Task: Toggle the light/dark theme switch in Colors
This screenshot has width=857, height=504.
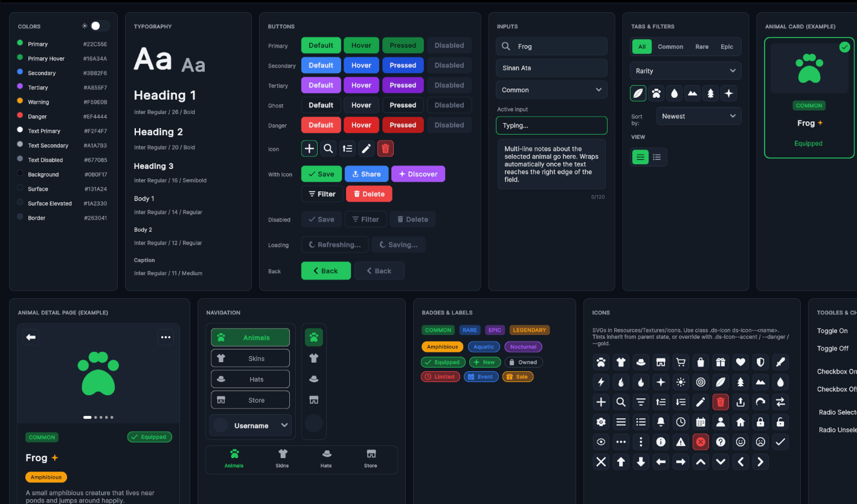Action: [100, 26]
